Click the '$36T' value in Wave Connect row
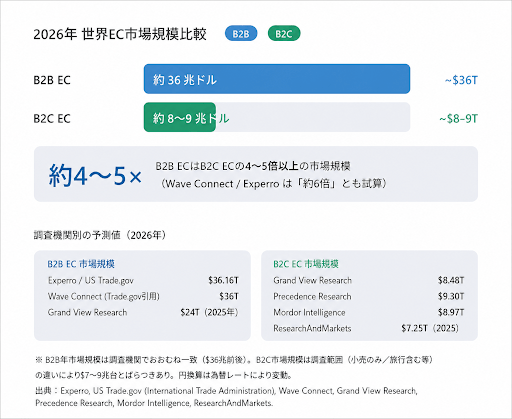 tap(229, 296)
